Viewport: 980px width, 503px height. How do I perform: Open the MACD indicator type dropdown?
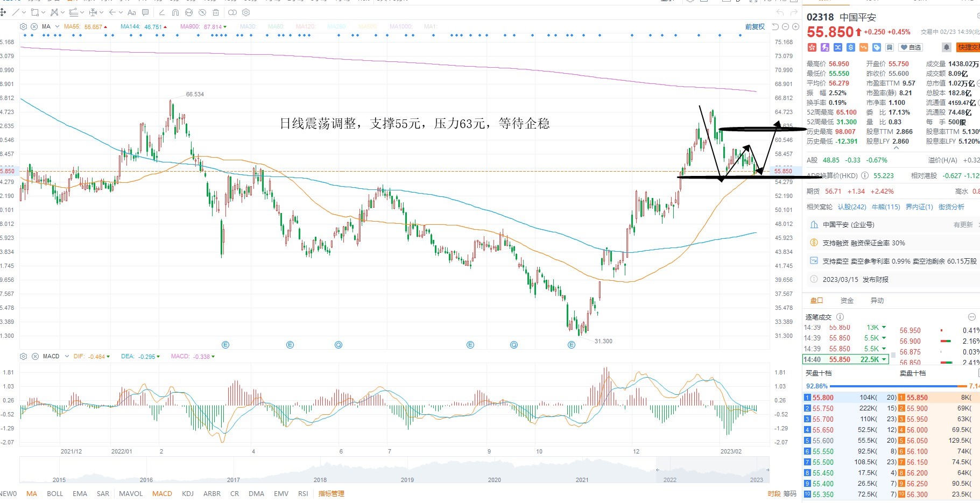tap(67, 356)
